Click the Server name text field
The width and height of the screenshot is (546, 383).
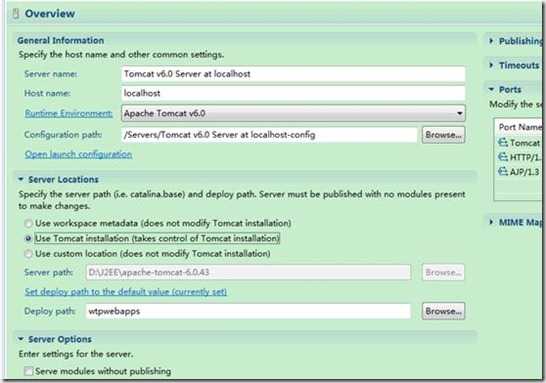(294, 74)
